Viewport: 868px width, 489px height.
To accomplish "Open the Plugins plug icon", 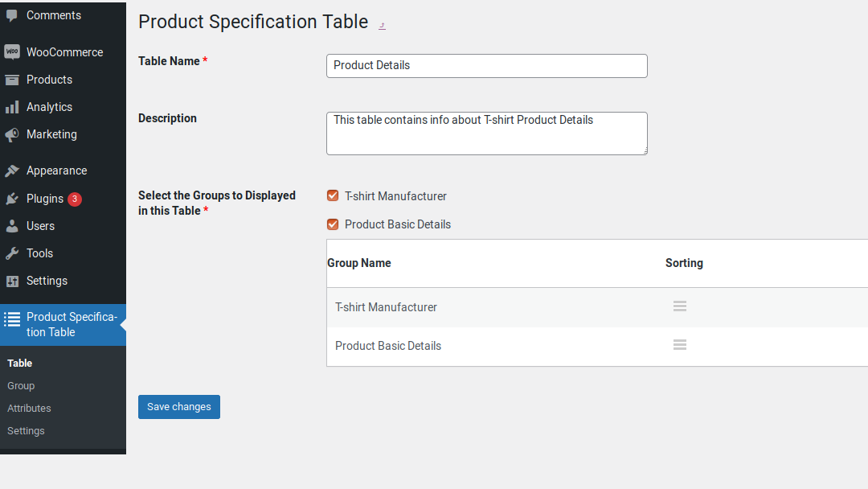I will pos(11,199).
